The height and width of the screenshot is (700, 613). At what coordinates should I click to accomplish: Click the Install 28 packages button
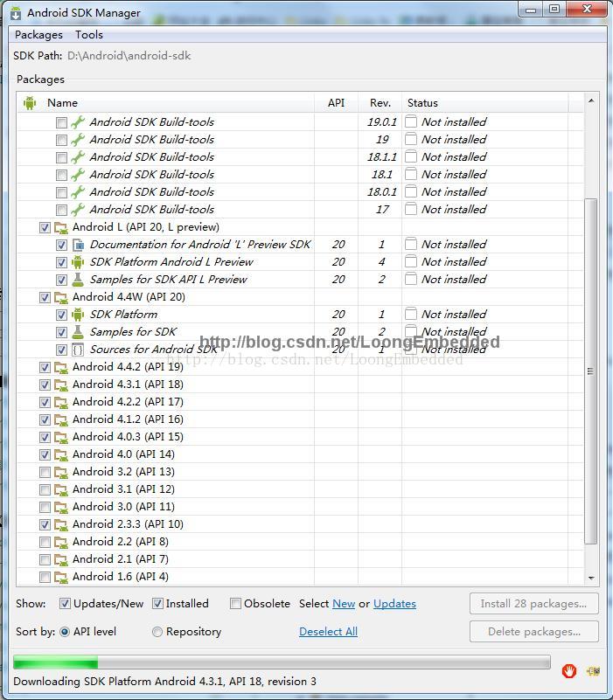point(534,604)
